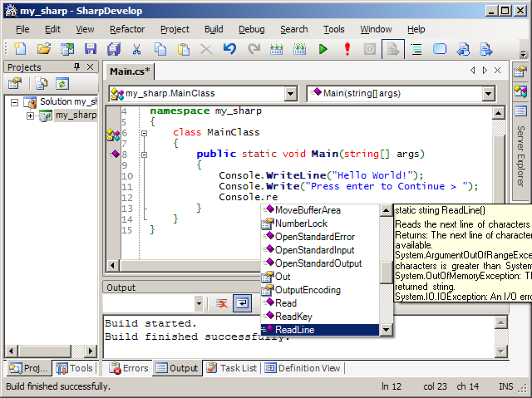
Task: Click the Undo arrow icon
Action: [229, 50]
